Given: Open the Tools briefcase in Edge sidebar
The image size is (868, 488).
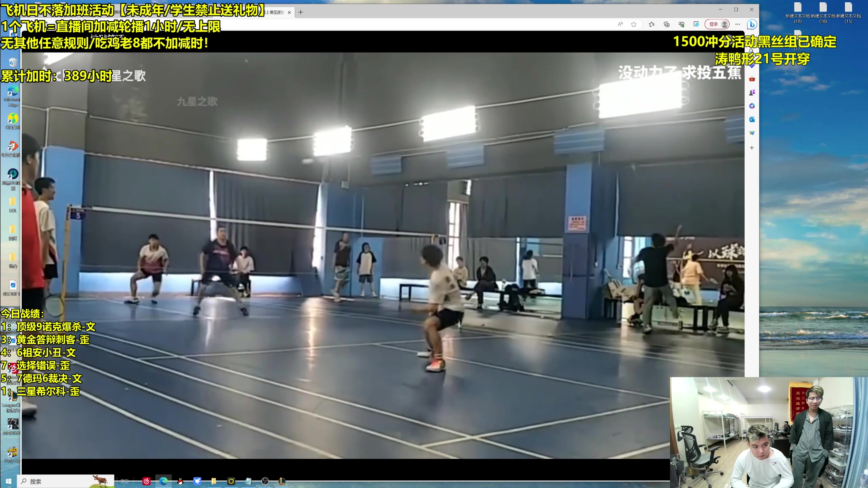Looking at the screenshot, I should pos(752,79).
